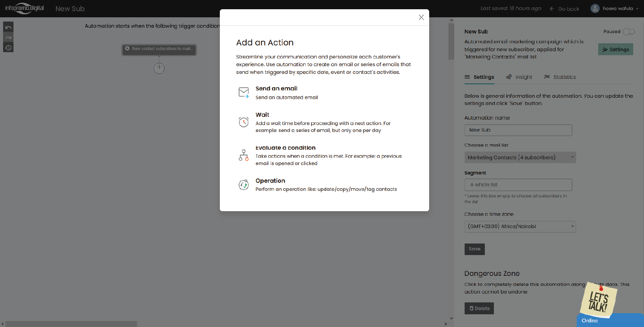Click the Automation name input field
Screen dimensions: 644x327
[518, 130]
